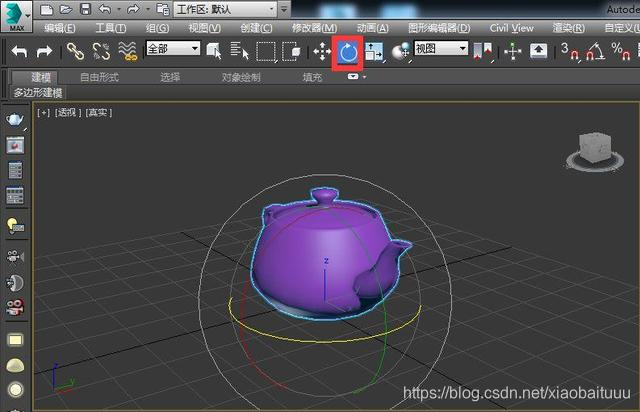Open the 图形编辑器(D) menu
This screenshot has width=640, height=412.
[x=439, y=28]
